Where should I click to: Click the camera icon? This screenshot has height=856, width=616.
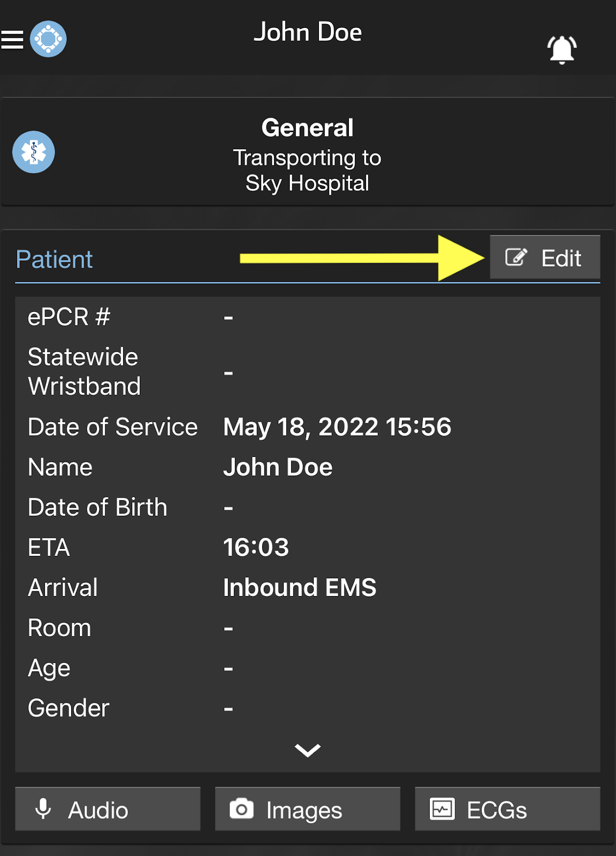tap(241, 809)
